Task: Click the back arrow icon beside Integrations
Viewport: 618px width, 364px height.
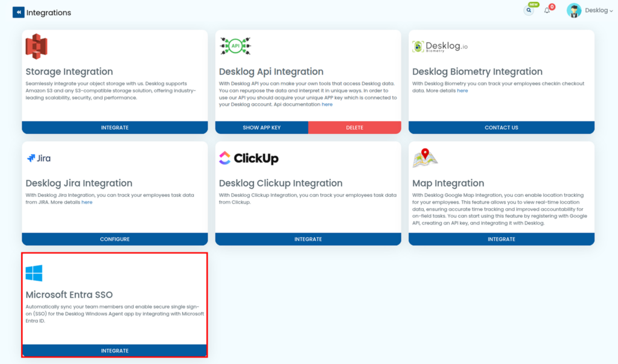Action: click(18, 12)
